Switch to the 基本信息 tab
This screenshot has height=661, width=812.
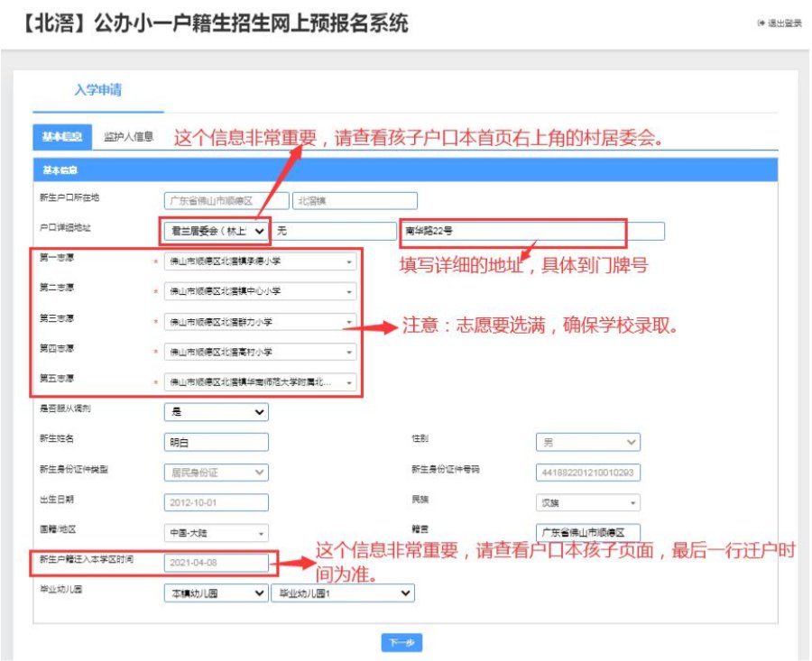coord(61,137)
